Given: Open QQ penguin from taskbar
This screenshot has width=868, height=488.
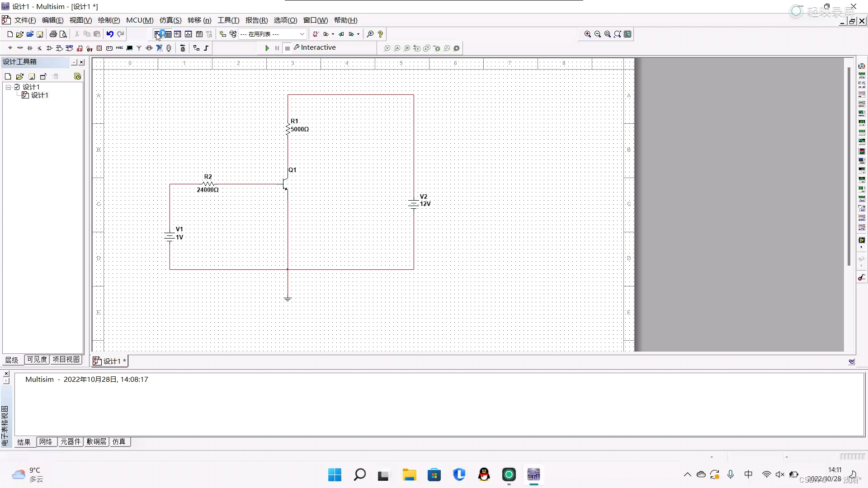Looking at the screenshot, I should pyautogui.click(x=484, y=474).
